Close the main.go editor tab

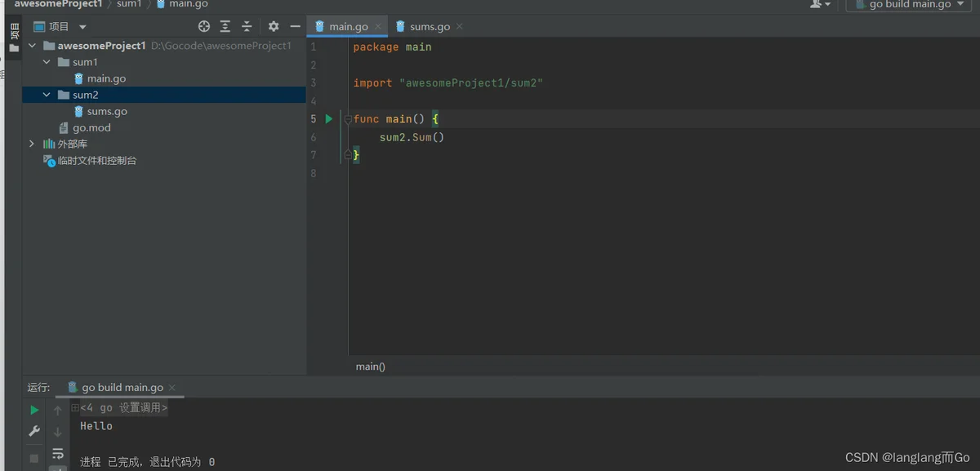coord(377,27)
